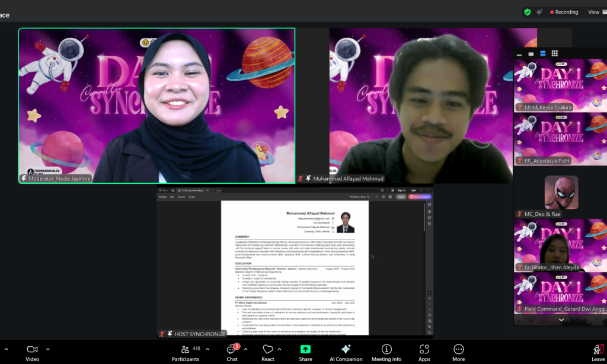Screen dimensions: 607x364
Task: Click Ask AI Assistant button
Action: point(420,197)
